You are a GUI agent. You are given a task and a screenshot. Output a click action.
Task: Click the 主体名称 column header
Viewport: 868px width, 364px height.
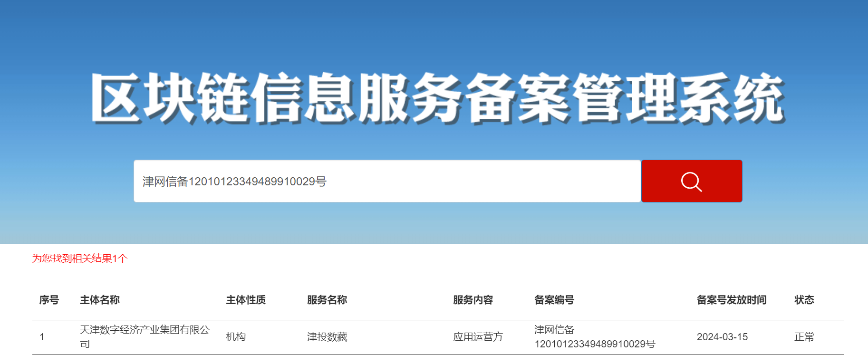100,300
